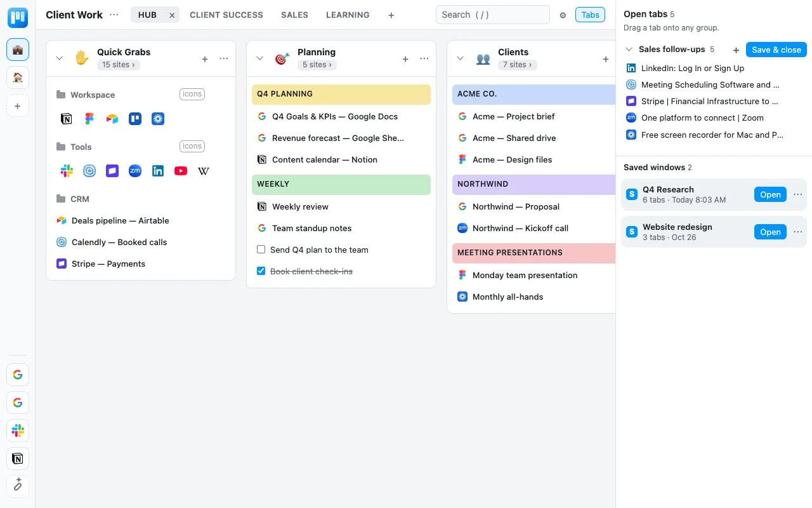
Task: Open the Quick Grabs more-options menu
Action: click(224, 59)
